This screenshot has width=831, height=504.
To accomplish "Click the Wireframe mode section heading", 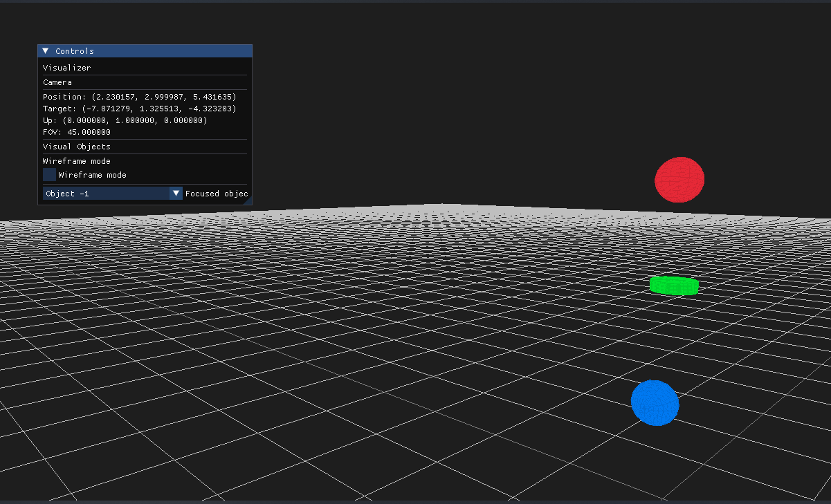I will (x=77, y=161).
